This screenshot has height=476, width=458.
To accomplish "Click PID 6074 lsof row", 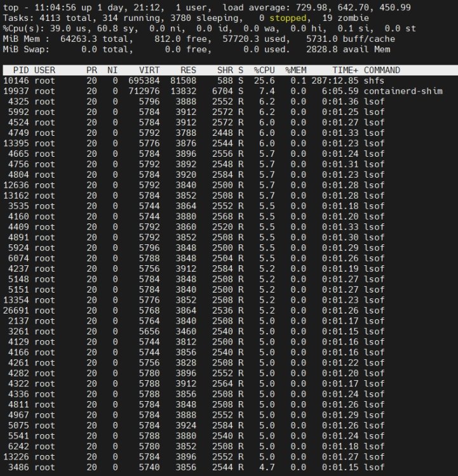I will click(x=194, y=258).
